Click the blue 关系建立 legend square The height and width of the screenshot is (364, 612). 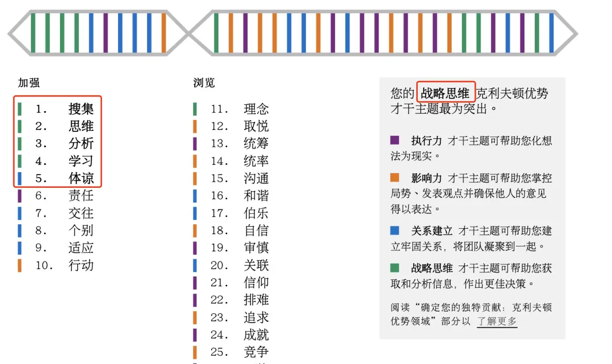[x=395, y=230]
